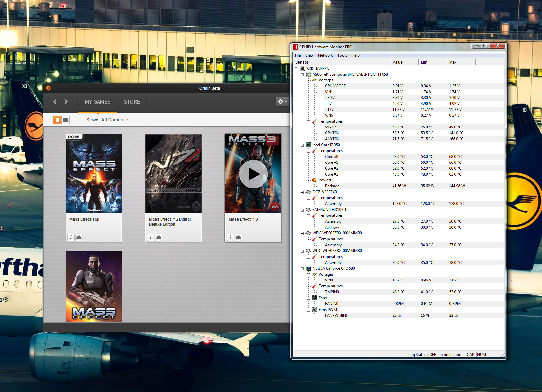542x392 pixels.
Task: Open info for Mass Effect(TM)
Action: (71, 237)
